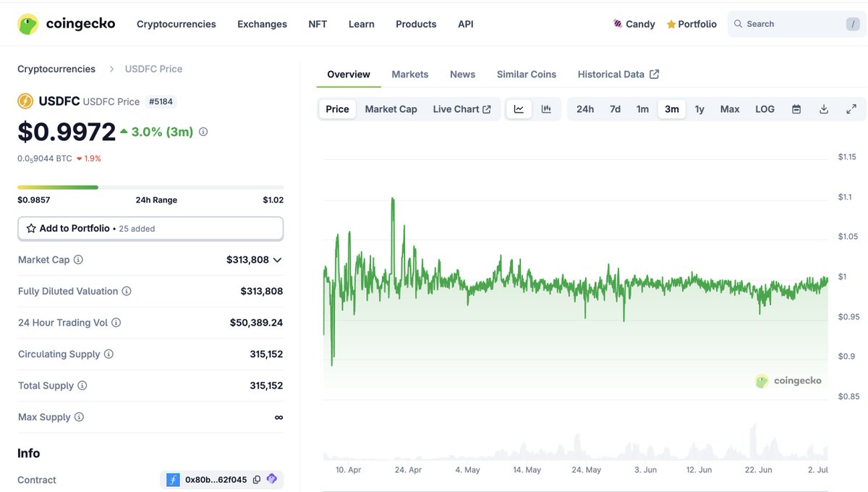Click the Portfolio star icon

(x=671, y=24)
